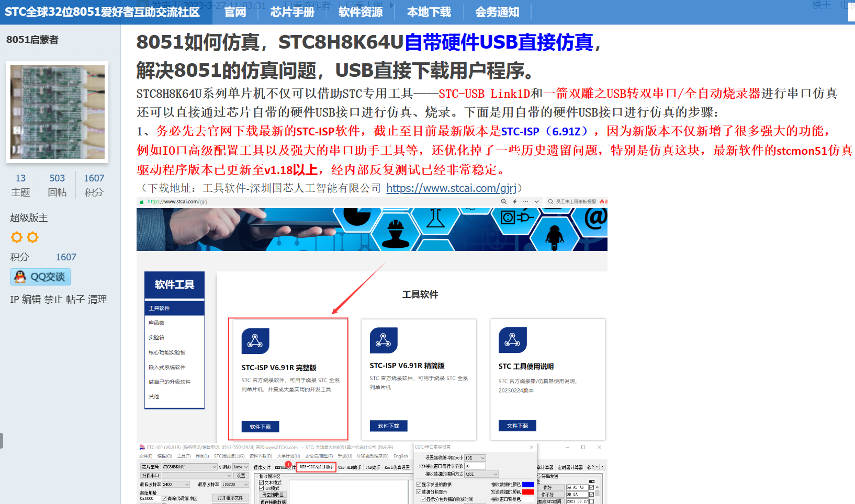Screen dimensions: 855x504
Task: Click the hard-hat worker hexagon icon in banner
Action: [396, 232]
